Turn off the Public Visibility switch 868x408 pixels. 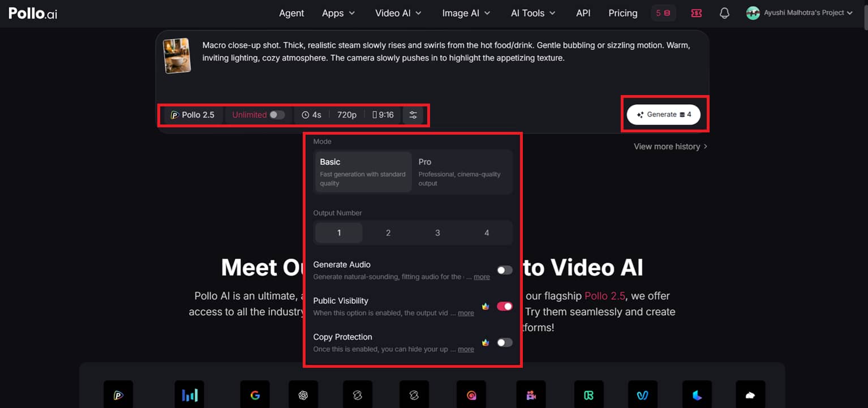click(x=505, y=306)
